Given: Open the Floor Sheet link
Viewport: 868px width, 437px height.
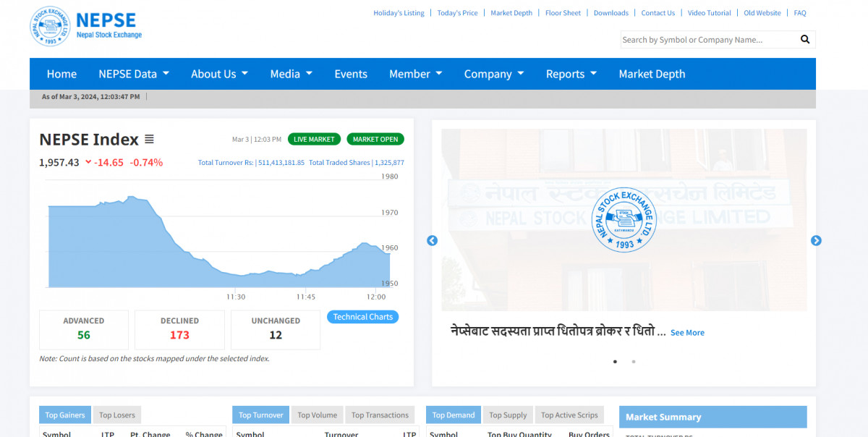Looking at the screenshot, I should pyautogui.click(x=563, y=13).
